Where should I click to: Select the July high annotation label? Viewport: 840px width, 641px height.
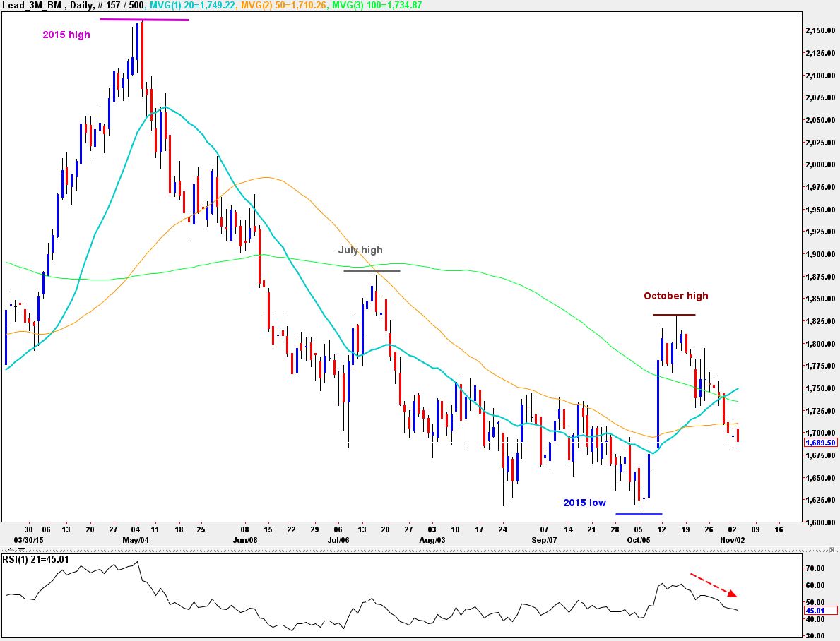pos(360,250)
